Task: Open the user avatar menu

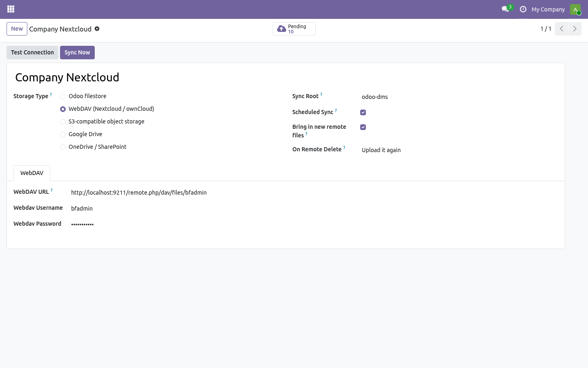Action: pyautogui.click(x=575, y=9)
